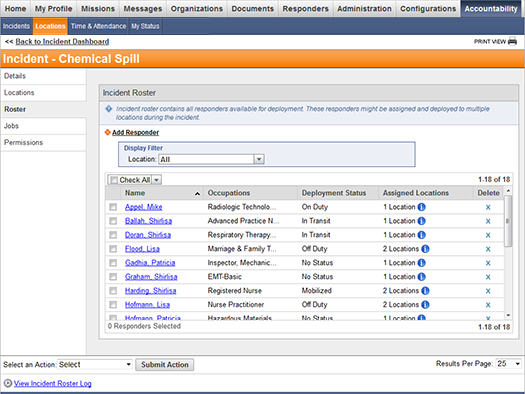Open location info icon for Flood, Lisa

425,249
